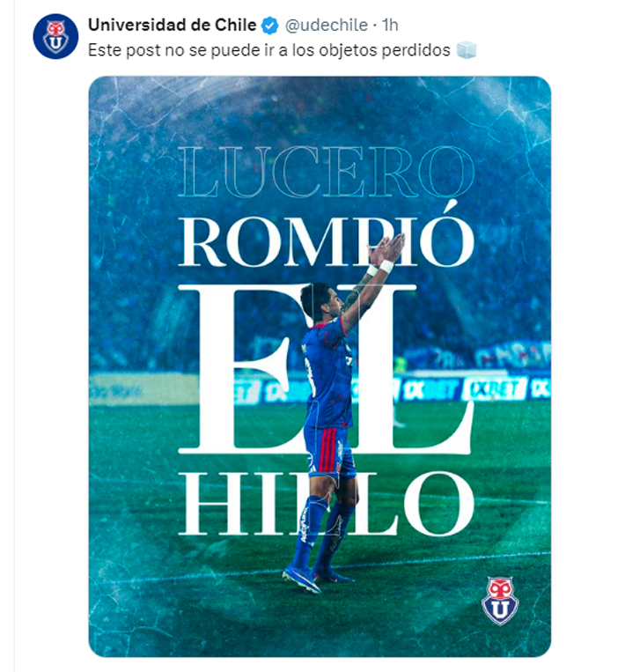Open the Lucero poster image
The image size is (625, 672).
(320, 366)
